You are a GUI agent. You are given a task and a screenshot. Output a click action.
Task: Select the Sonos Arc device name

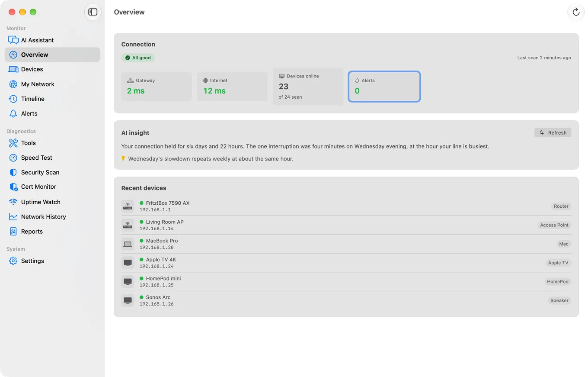[158, 297]
